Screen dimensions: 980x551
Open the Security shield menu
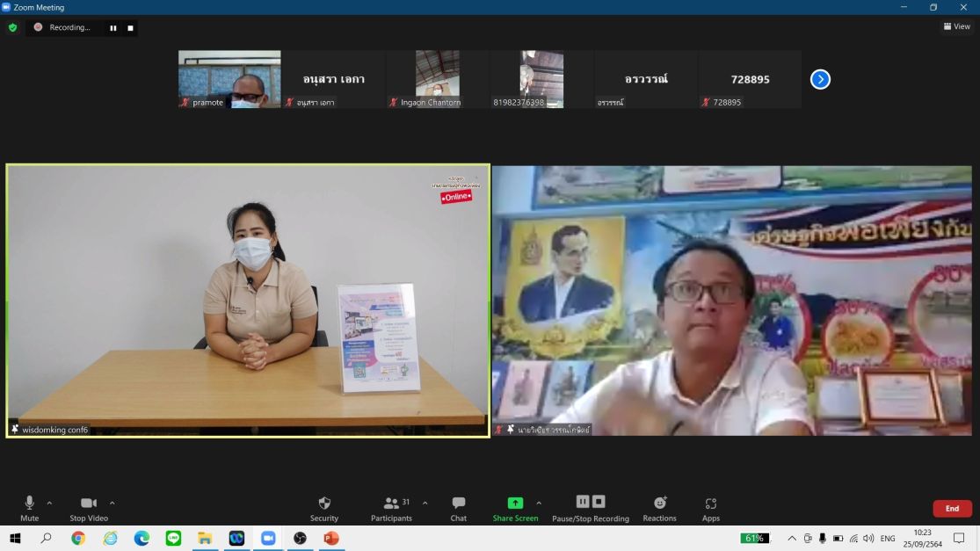pyautogui.click(x=323, y=508)
